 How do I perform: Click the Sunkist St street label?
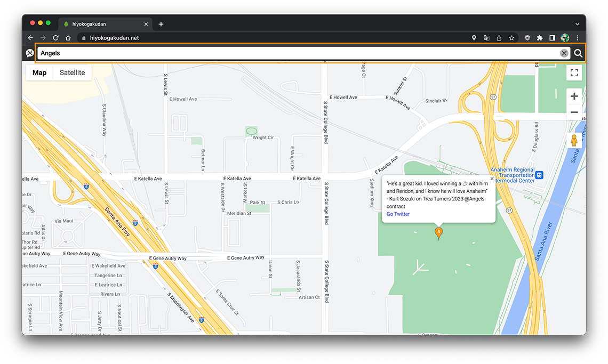[401, 86]
